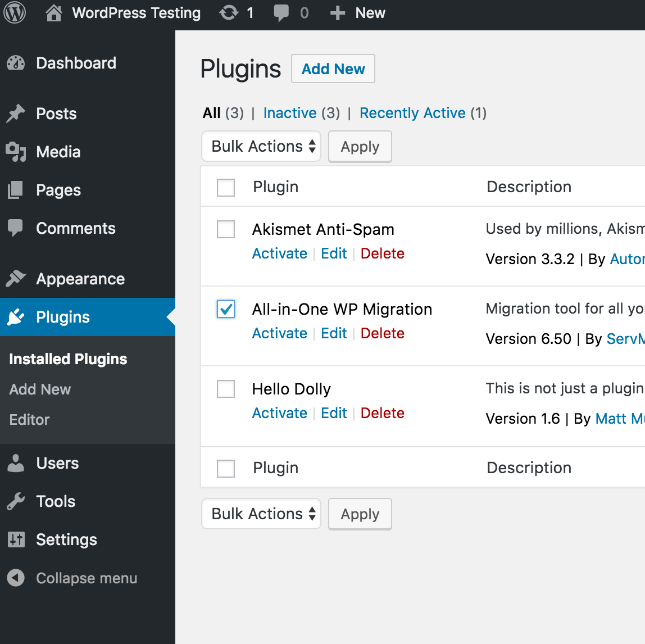Click the WordPress Testing site name

click(x=137, y=13)
